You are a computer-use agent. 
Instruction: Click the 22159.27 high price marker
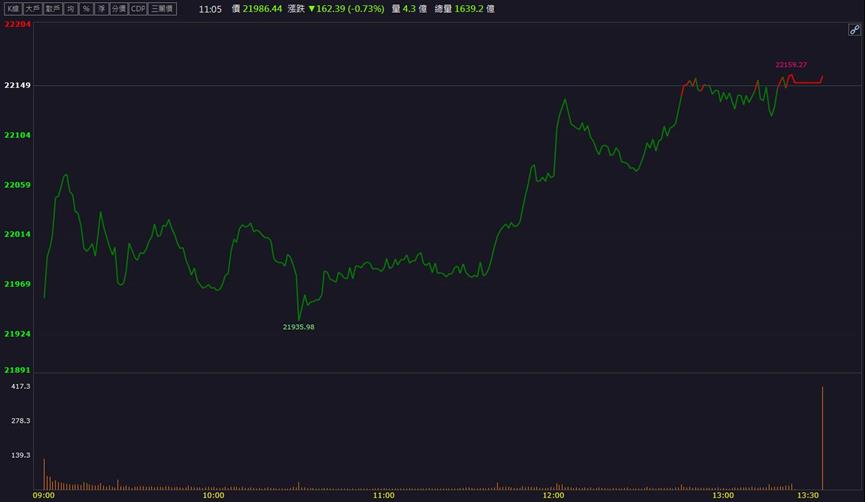(791, 65)
